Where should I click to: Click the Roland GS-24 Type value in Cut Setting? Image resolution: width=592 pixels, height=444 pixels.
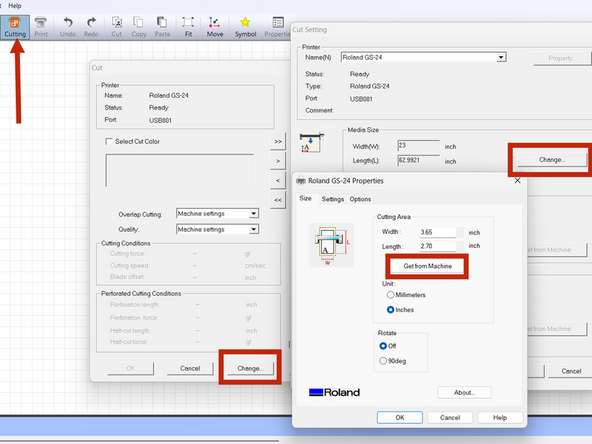tap(369, 86)
